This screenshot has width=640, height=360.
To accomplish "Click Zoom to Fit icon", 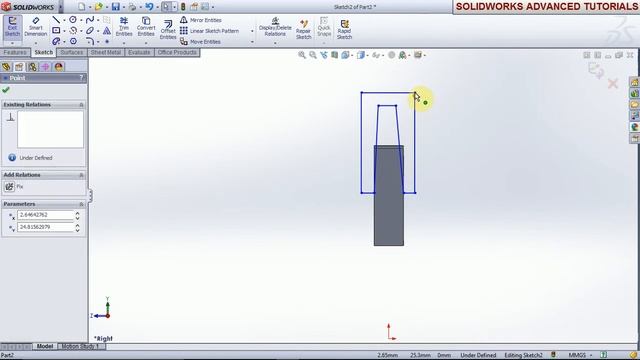I will (x=302, y=55).
